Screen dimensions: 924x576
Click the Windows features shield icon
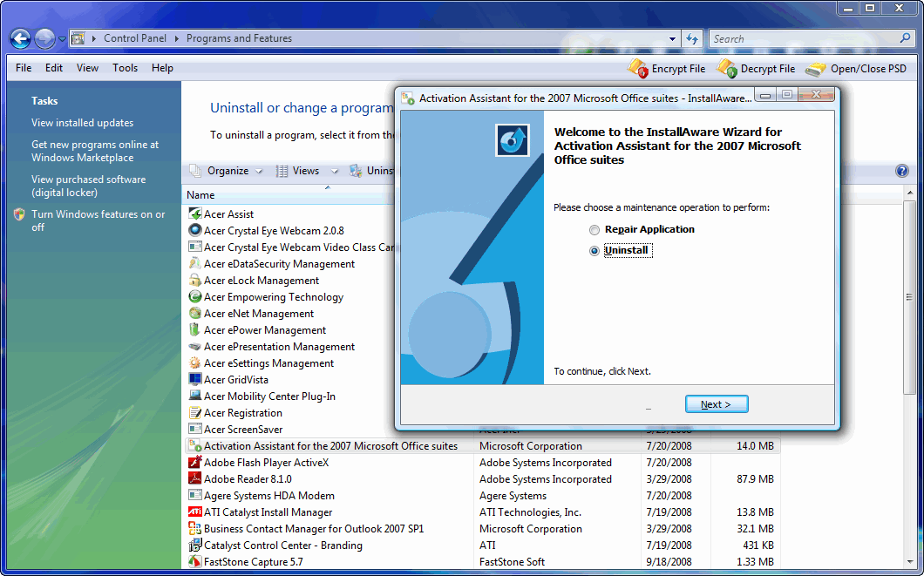point(19,214)
